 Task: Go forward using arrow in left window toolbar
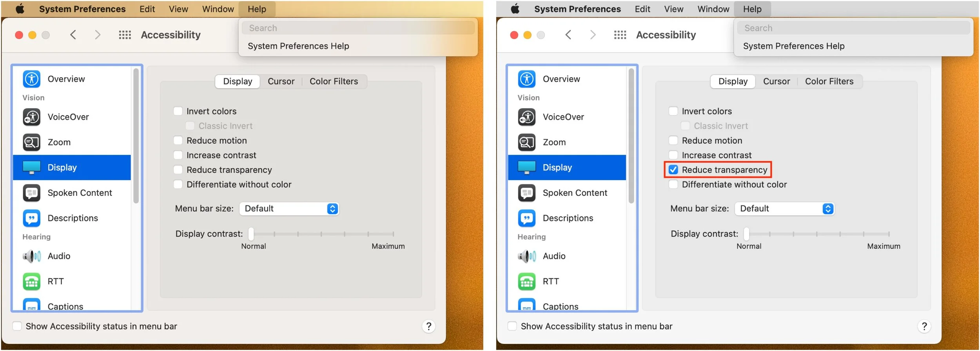[98, 35]
